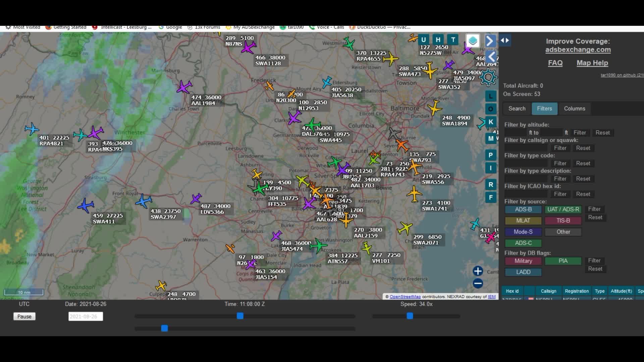Image resolution: width=644 pixels, height=362 pixels.
Task: Toggle the UAT / ADS-R source filter
Action: (x=563, y=209)
